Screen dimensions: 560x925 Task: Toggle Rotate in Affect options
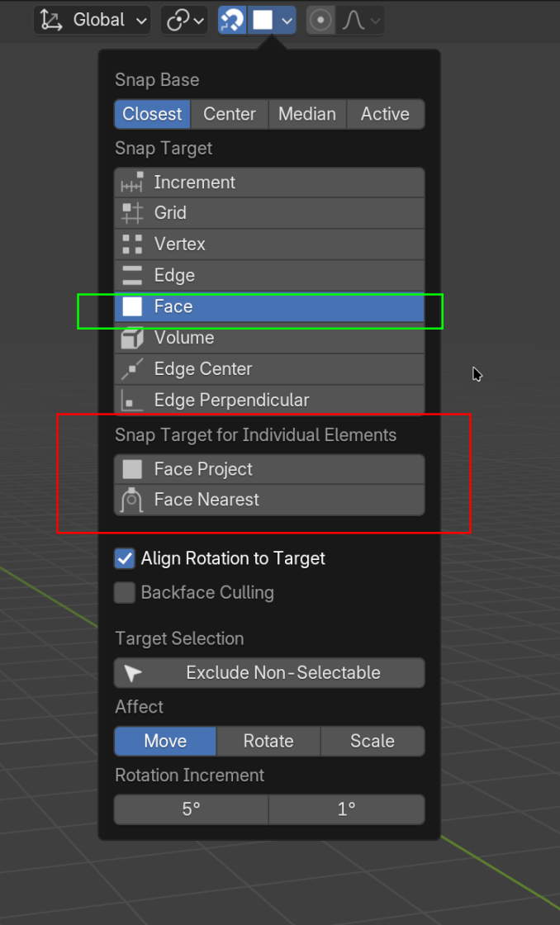click(x=268, y=742)
